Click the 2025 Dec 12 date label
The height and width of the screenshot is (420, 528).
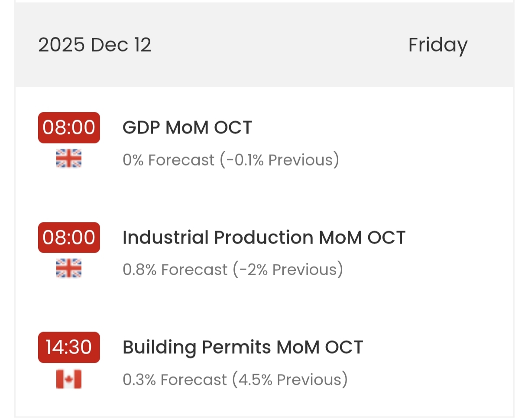[x=95, y=45]
